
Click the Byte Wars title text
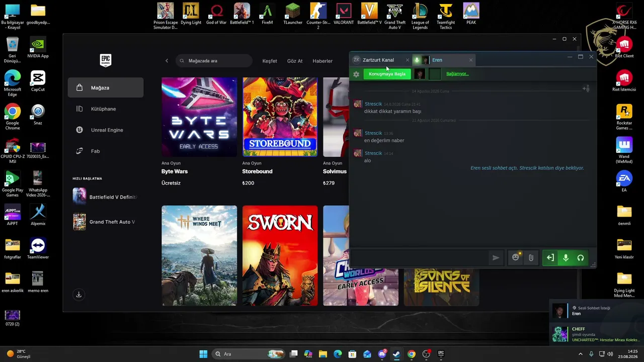(175, 171)
